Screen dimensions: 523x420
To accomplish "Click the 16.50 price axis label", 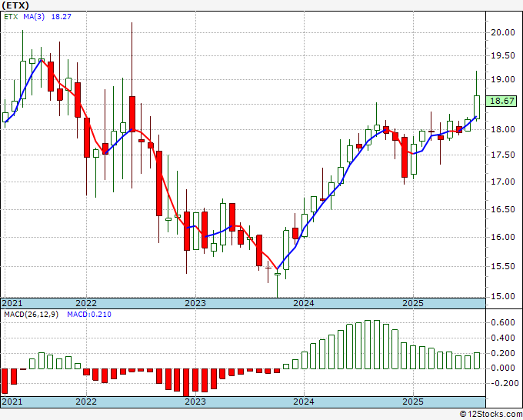I will click(503, 209).
